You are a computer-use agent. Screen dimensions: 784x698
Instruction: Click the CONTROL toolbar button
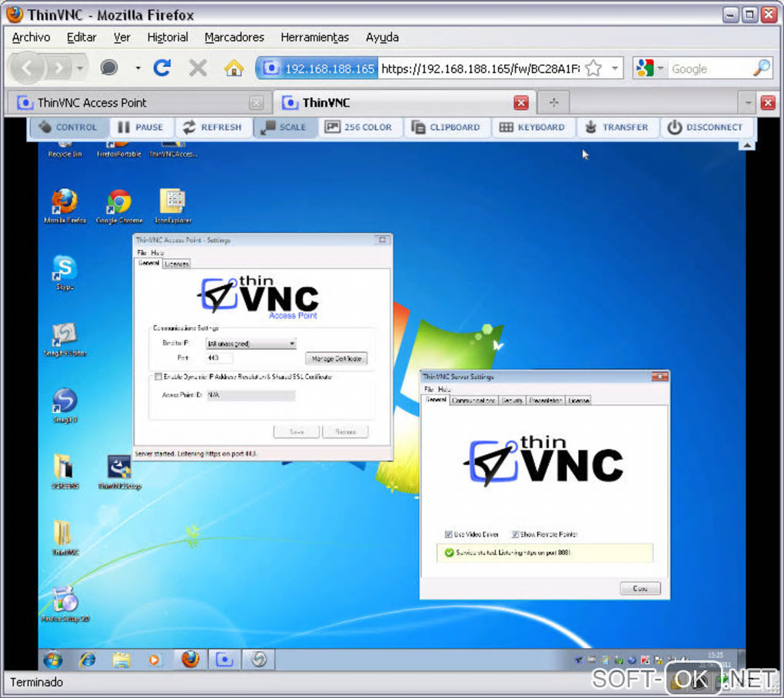click(68, 128)
